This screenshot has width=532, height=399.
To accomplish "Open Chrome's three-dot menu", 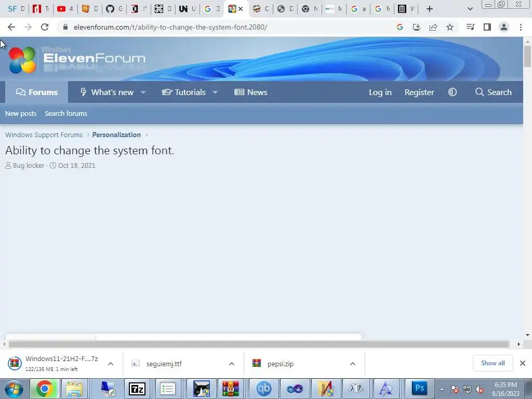I will (521, 27).
